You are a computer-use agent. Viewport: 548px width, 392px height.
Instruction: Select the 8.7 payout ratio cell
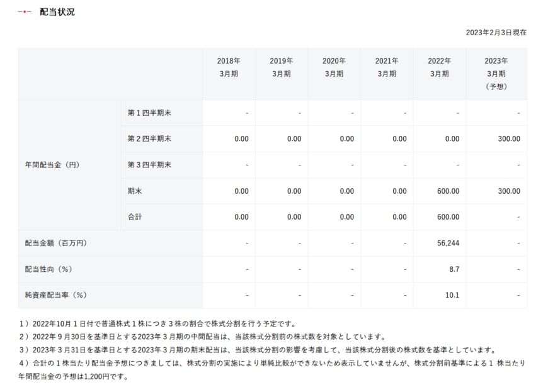tap(454, 269)
